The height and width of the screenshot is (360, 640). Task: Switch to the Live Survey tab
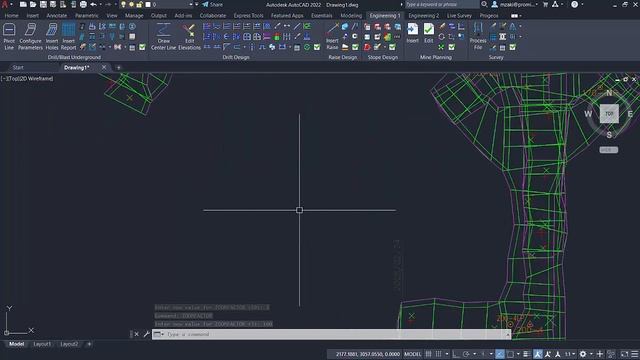[x=459, y=16]
